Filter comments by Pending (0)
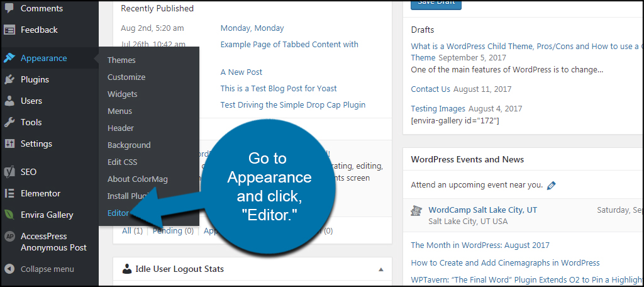644x287 pixels. tap(173, 231)
